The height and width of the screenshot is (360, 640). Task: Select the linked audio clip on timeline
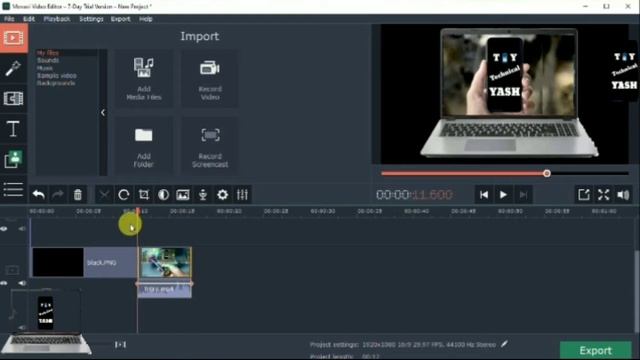pos(165,289)
